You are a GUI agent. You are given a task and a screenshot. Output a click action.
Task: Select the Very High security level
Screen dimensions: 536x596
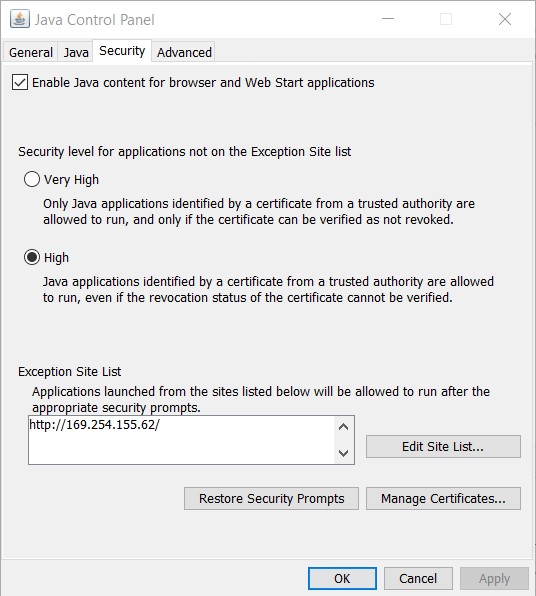pos(32,179)
